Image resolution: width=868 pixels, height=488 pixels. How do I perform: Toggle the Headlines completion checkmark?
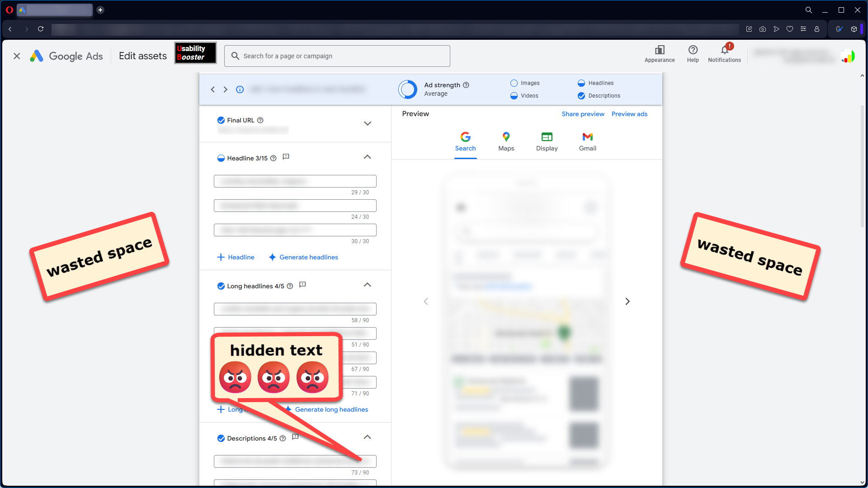581,83
